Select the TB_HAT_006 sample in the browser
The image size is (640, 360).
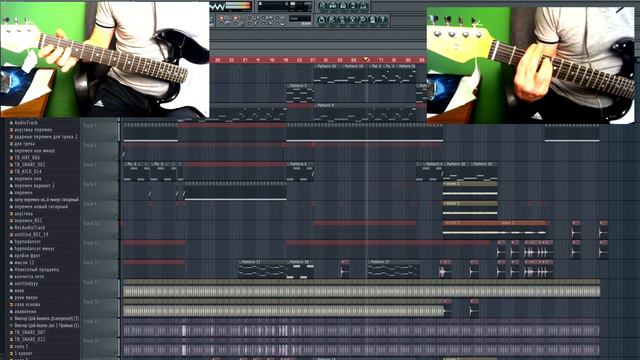tap(27, 158)
